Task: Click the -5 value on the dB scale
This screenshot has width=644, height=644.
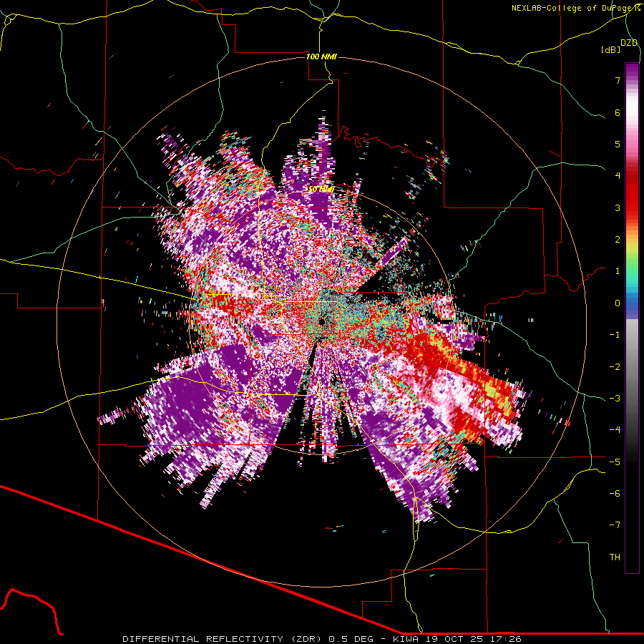Action: (x=615, y=462)
